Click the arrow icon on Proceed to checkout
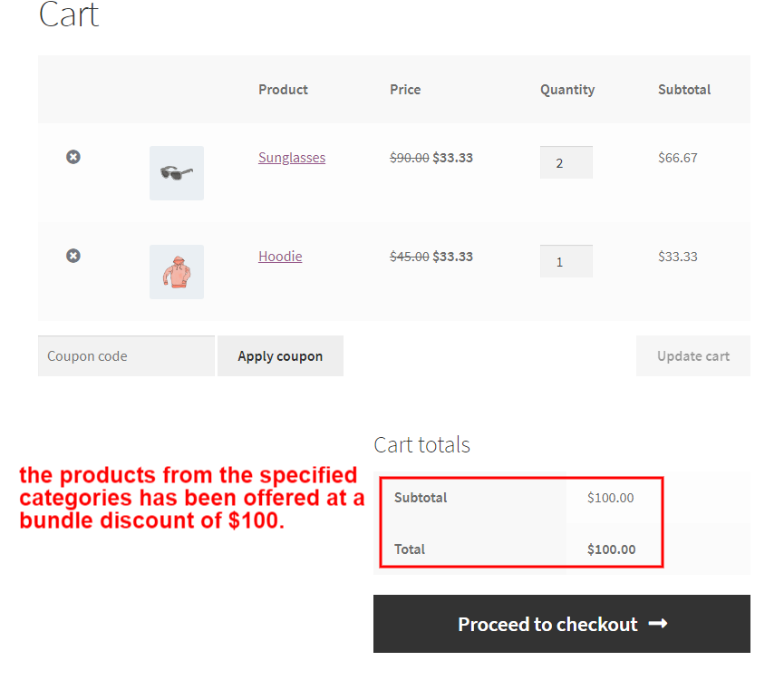Viewport: 784px width, 690px height. (x=660, y=624)
